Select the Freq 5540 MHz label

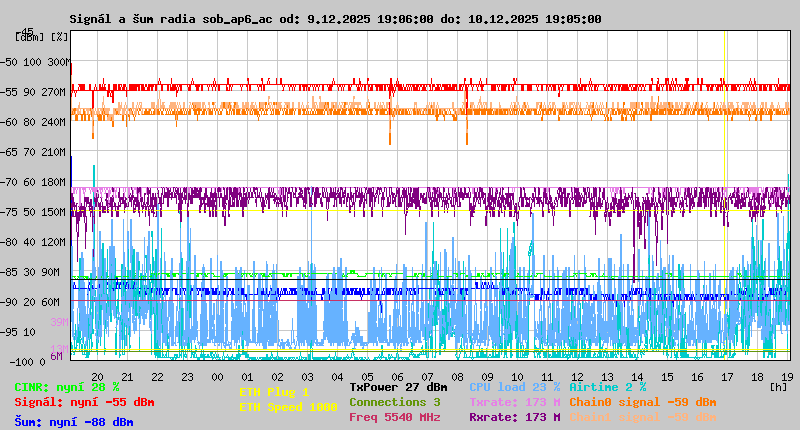394,417
